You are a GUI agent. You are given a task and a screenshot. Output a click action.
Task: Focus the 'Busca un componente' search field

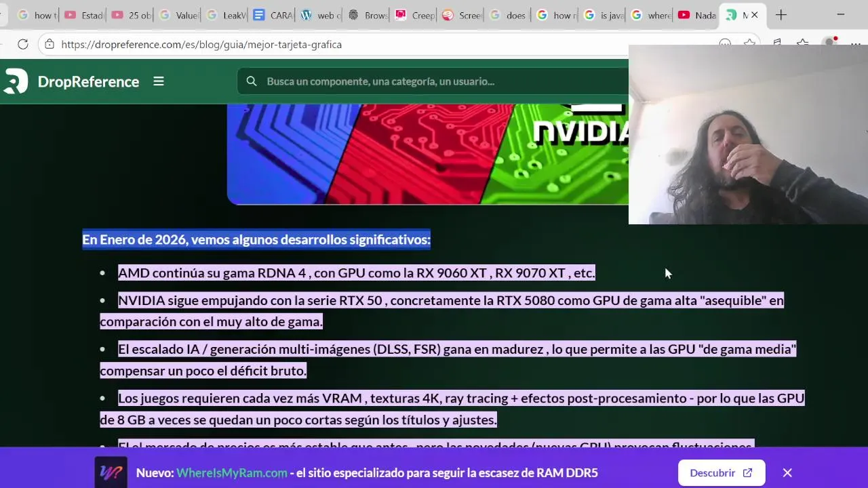[x=434, y=81]
